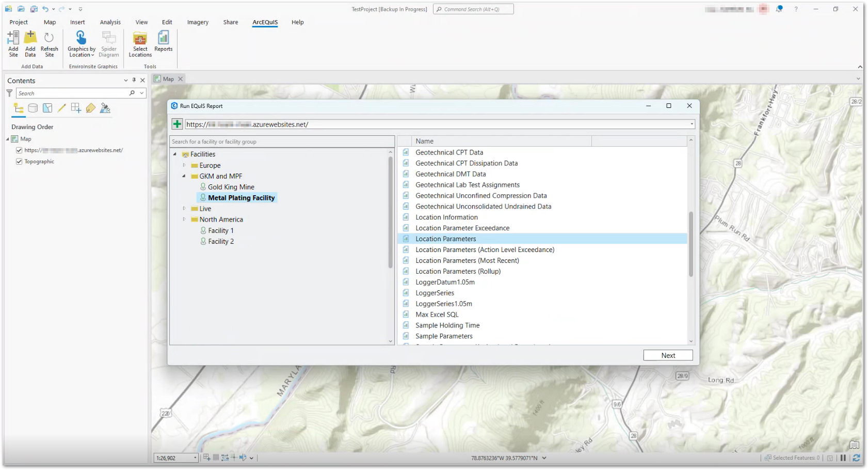Pin the Contents pane with auto-hide icon

tap(134, 80)
